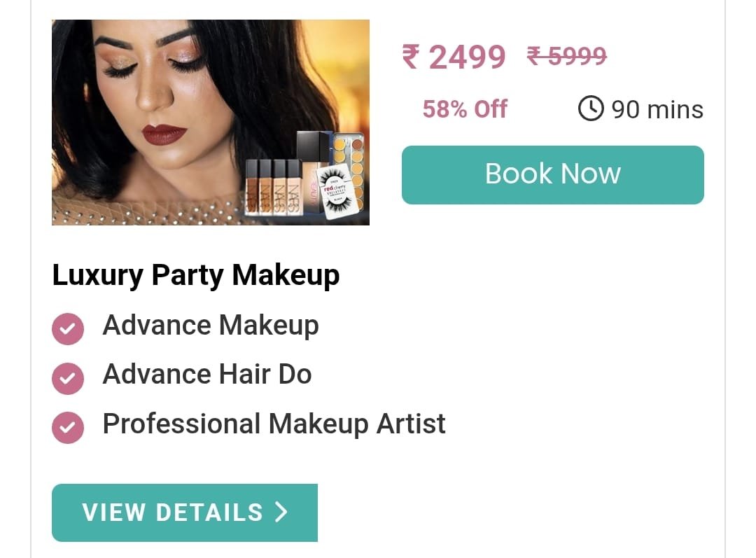Click the struck-through original price ₹5999
This screenshot has width=756, height=558.
(x=566, y=55)
